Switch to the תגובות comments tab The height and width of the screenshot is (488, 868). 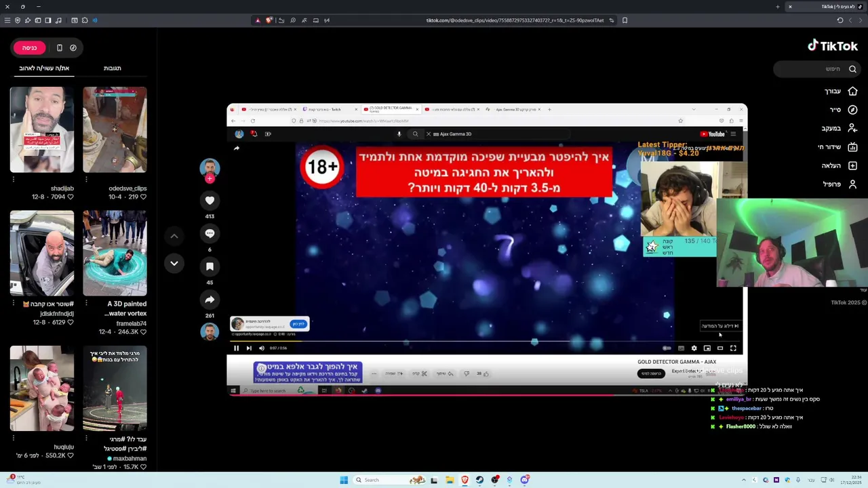pos(113,68)
